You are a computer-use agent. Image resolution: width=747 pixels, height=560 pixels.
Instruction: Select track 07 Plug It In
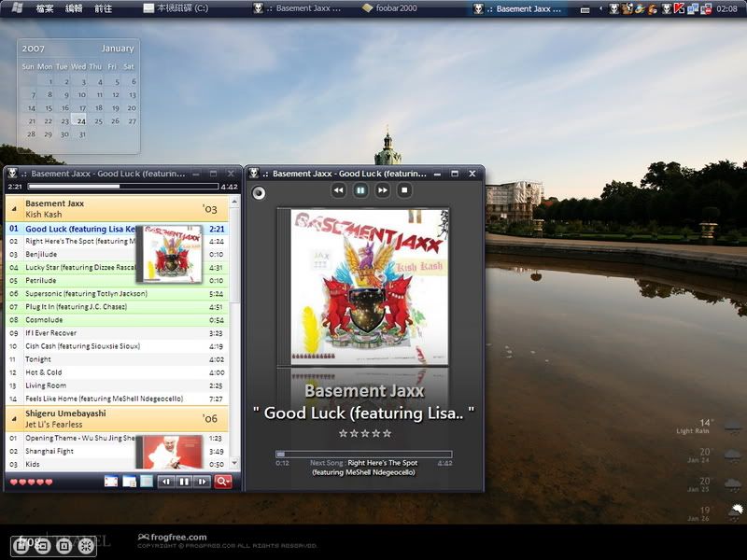tap(117, 307)
